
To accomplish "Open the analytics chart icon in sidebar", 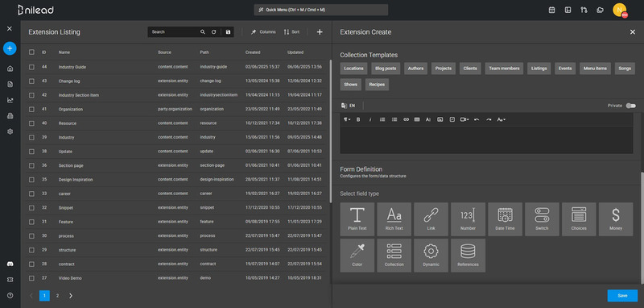I will click(10, 100).
